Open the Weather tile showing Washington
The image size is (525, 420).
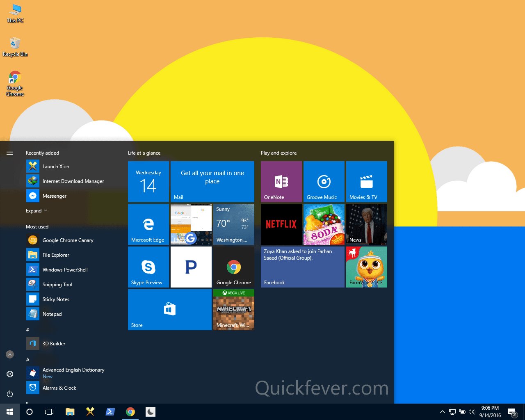click(234, 224)
